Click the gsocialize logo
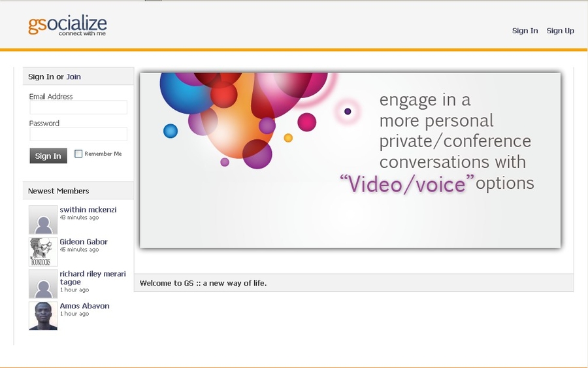 tap(67, 25)
